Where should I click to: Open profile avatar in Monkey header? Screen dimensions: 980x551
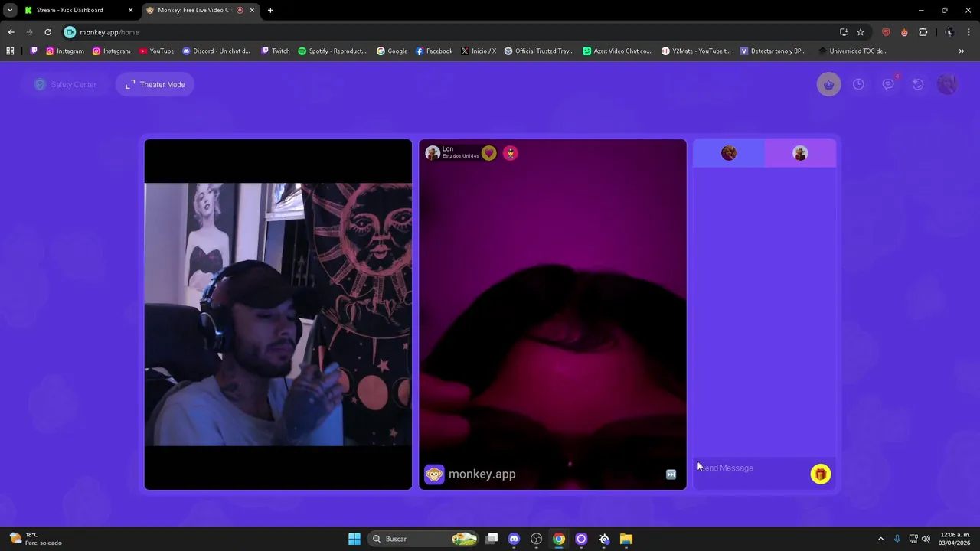(947, 84)
